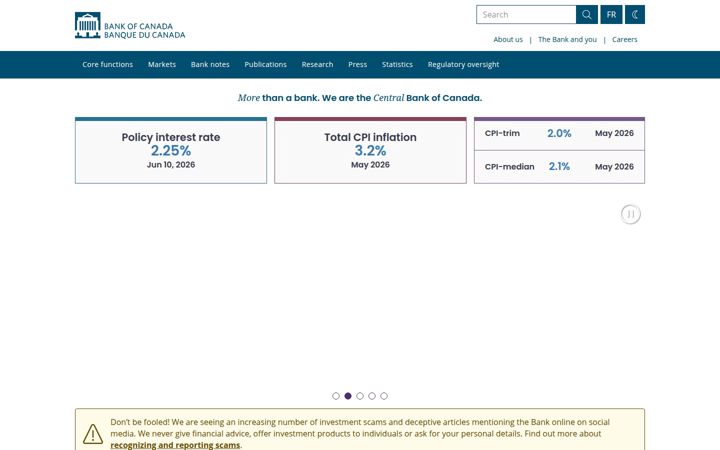Viewport: 720px width, 450px height.
Task: Pause the carousel slideshow
Action: click(630, 214)
